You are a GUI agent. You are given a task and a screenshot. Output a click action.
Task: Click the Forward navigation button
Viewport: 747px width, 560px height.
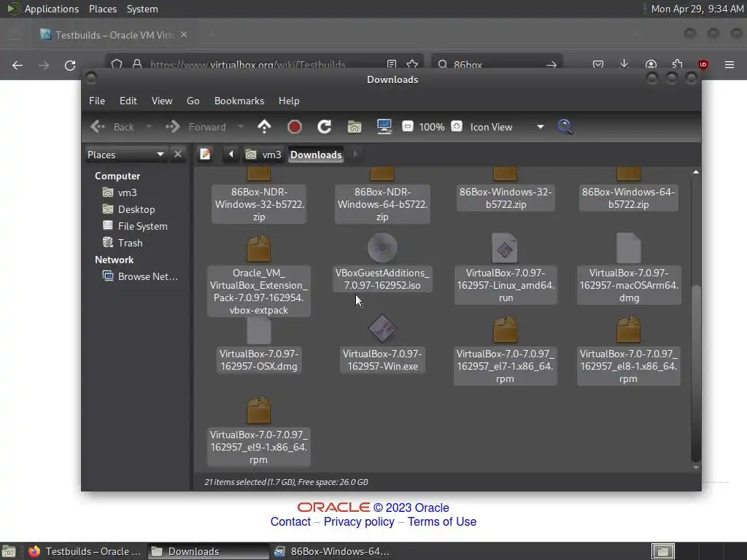197,127
